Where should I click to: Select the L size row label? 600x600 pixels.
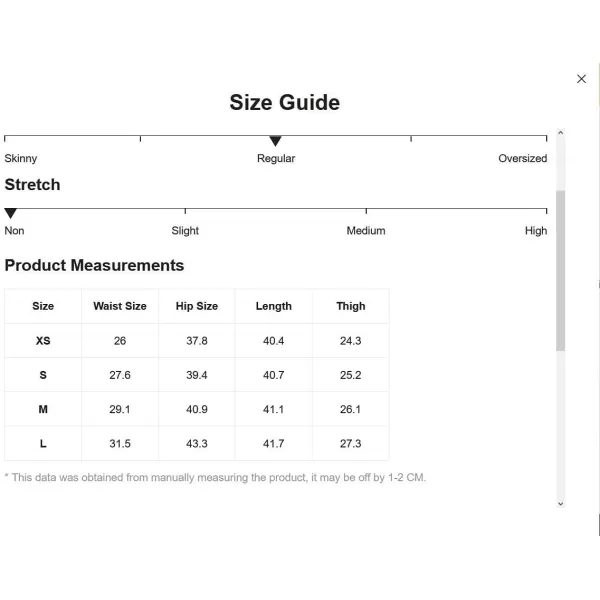point(43,443)
